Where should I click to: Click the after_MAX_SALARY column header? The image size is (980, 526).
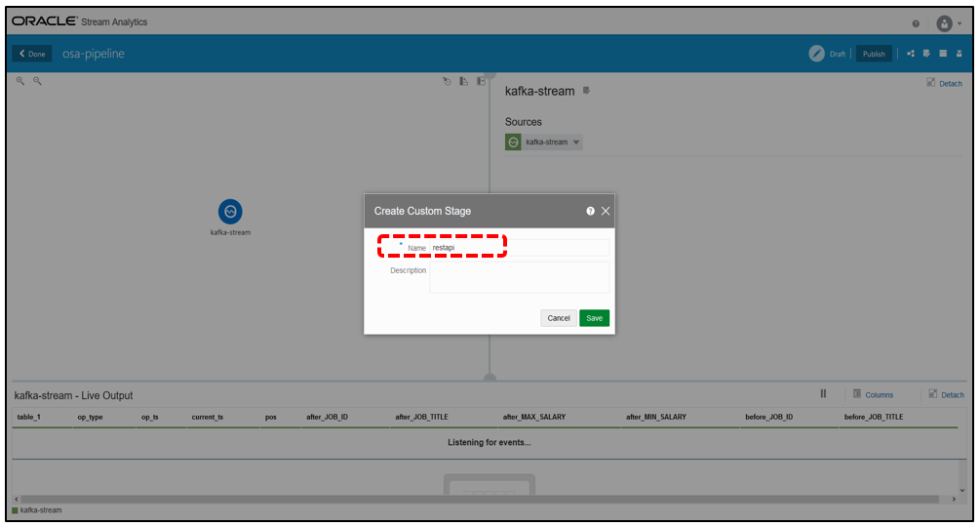coord(534,417)
